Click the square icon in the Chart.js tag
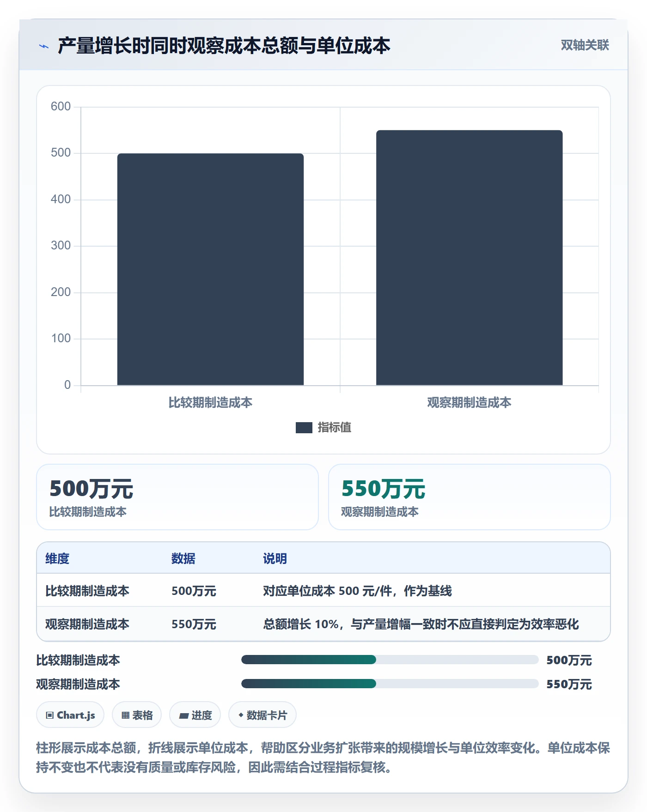 (50, 715)
